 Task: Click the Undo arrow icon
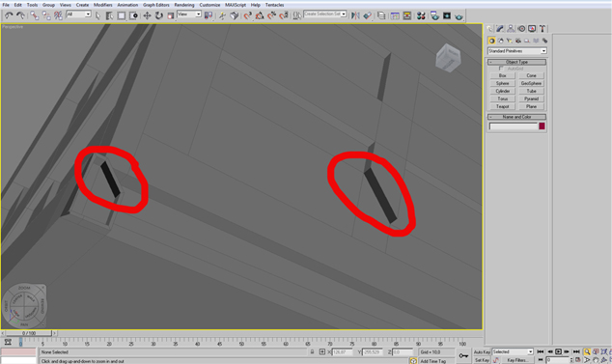[9, 15]
